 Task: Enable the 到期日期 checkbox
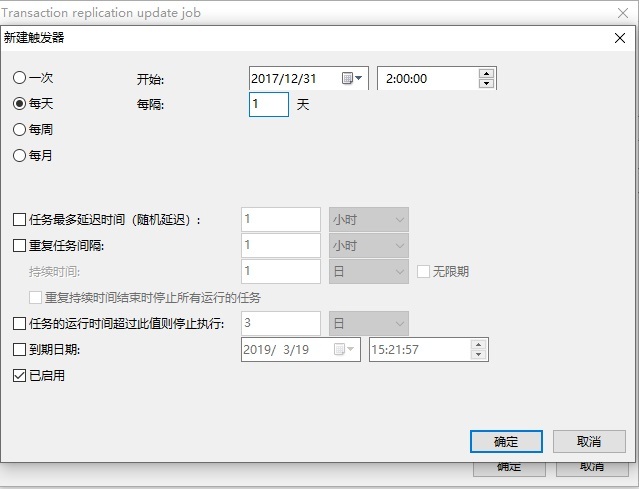(x=19, y=349)
